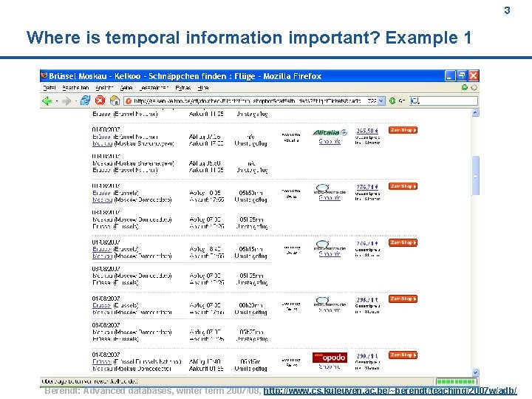Image resolution: width=532 pixels, height=399 pixels.
Task: Click the grey Forward arrow in the toolbar
Action: (66, 100)
